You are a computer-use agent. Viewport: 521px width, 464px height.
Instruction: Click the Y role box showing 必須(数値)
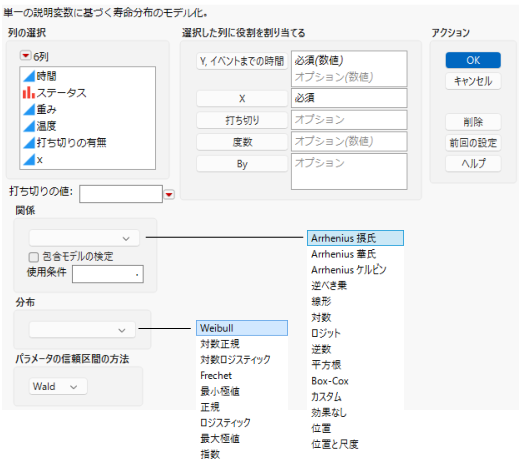349,69
